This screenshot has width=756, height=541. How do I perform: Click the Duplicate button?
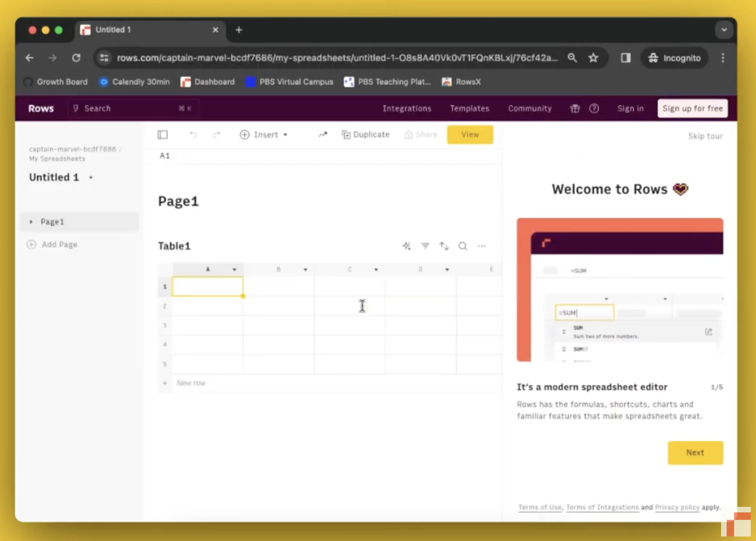(366, 135)
